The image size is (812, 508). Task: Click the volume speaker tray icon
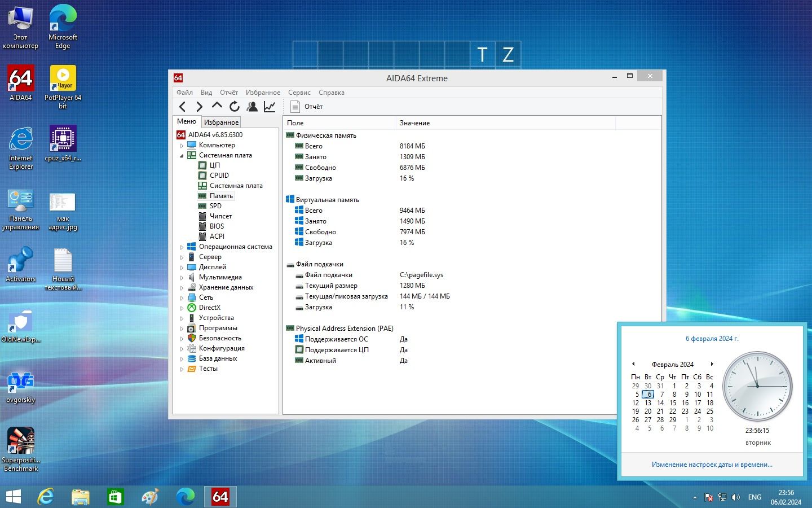click(x=735, y=497)
